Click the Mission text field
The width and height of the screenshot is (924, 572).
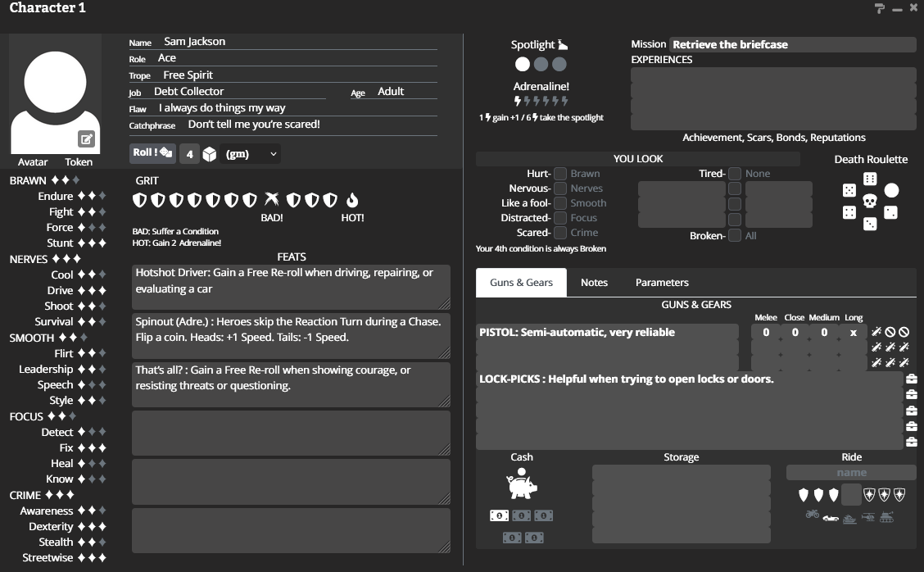click(792, 44)
